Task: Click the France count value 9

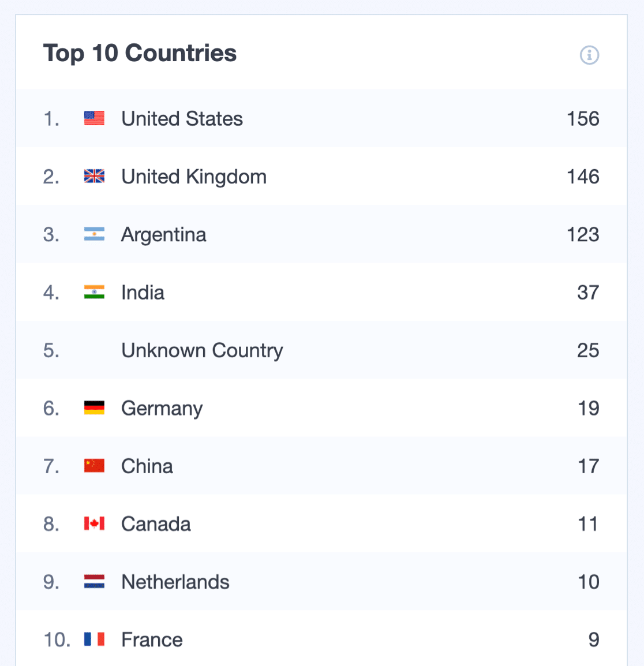Action: pos(594,639)
